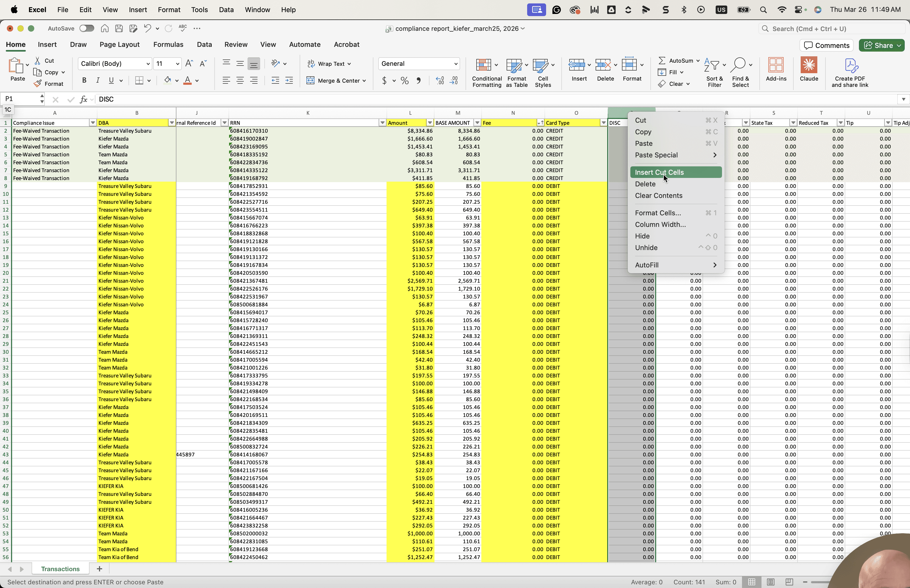This screenshot has width=910, height=588.
Task: Click the Save icon in title bar
Action: (x=119, y=28)
